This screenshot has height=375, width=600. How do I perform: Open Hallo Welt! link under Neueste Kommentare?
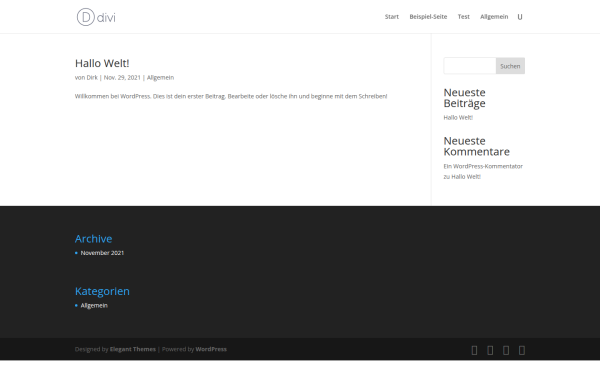click(x=466, y=176)
